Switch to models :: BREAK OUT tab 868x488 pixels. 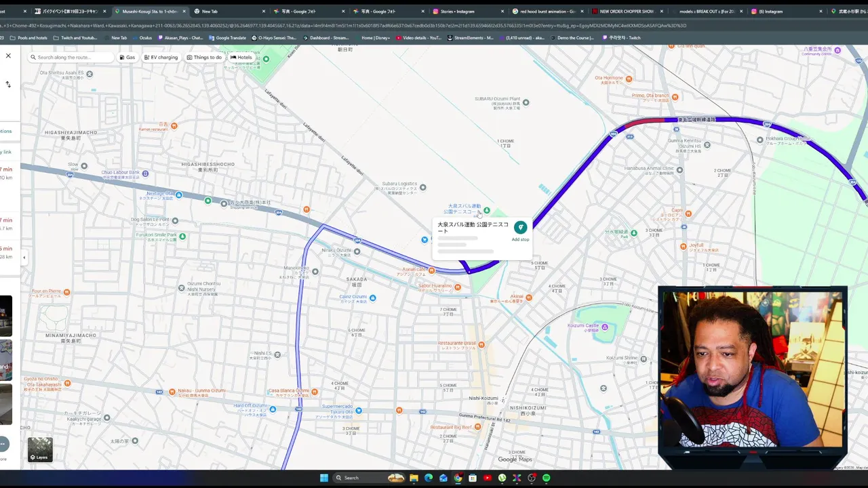707,12
